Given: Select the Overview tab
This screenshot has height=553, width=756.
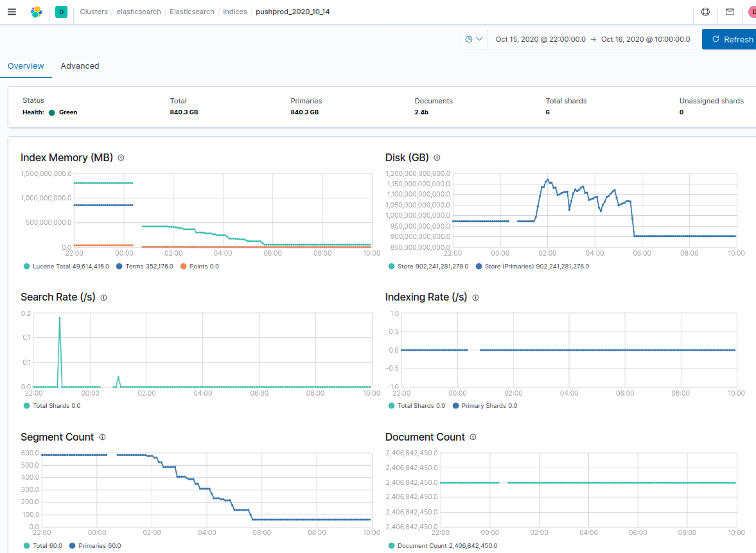Looking at the screenshot, I should point(26,66).
